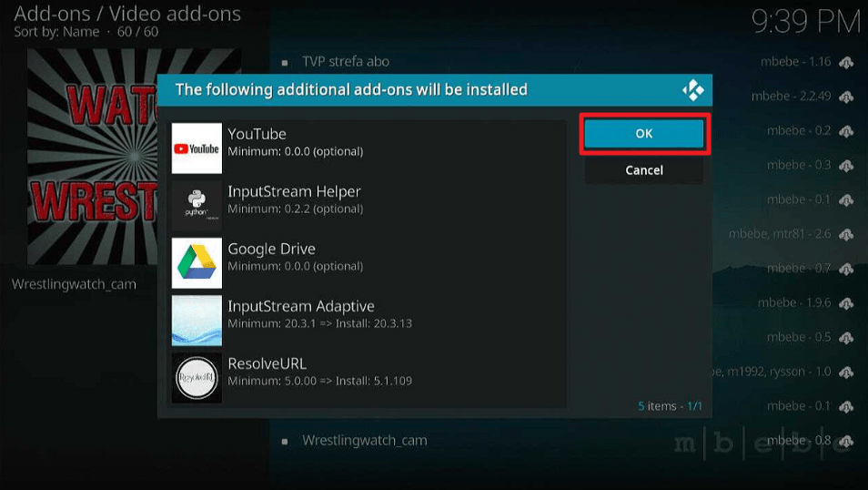The width and height of the screenshot is (868, 490).
Task: Click 'Minimum: 20.3.1 => Install: 20.3.13' text
Action: tap(320, 323)
